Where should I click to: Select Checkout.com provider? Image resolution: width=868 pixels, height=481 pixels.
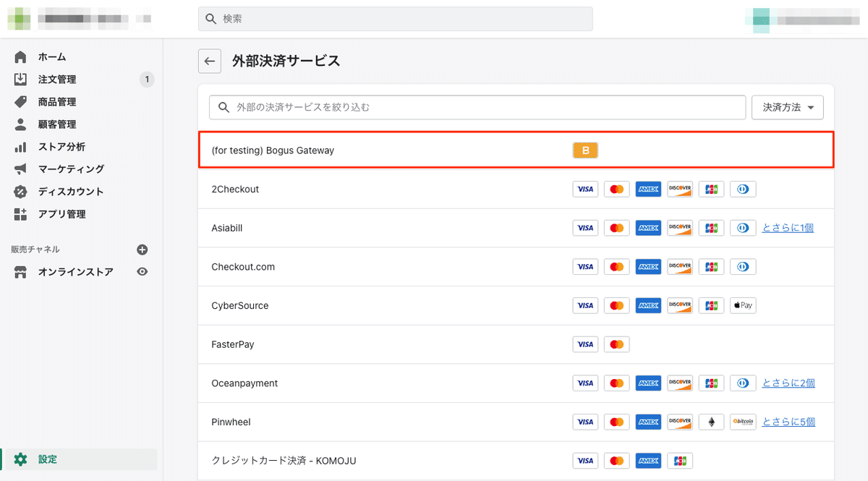(516, 267)
